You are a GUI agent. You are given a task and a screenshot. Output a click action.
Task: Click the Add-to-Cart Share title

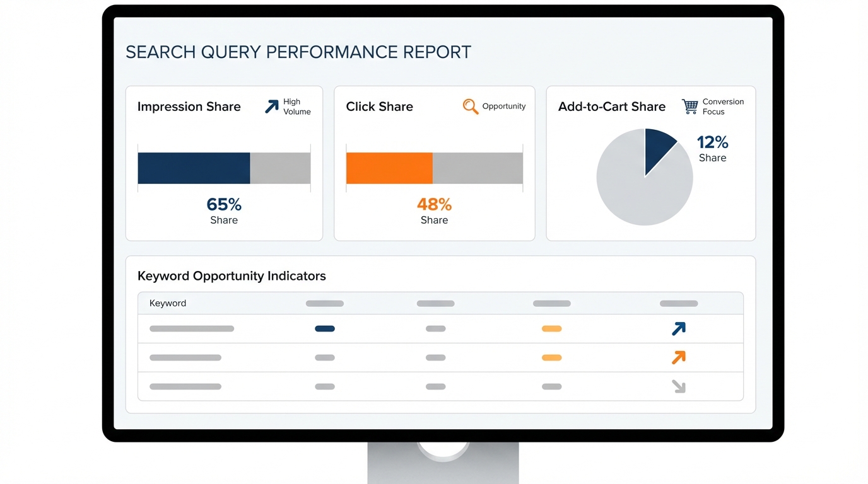[x=611, y=107]
